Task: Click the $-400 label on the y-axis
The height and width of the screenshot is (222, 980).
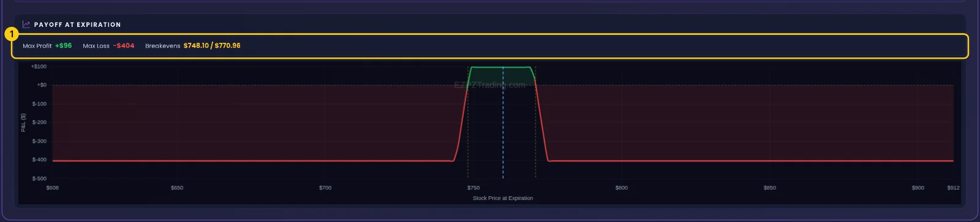Action: (39, 160)
